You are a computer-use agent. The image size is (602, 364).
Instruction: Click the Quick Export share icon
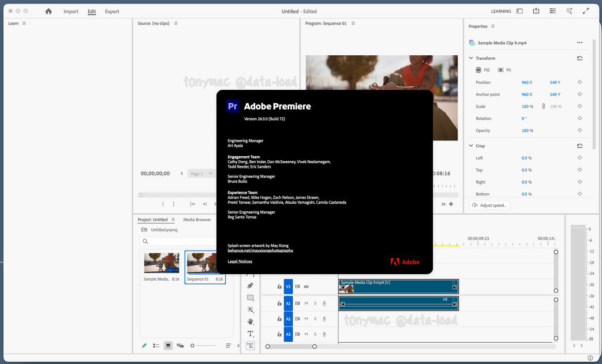tap(536, 11)
